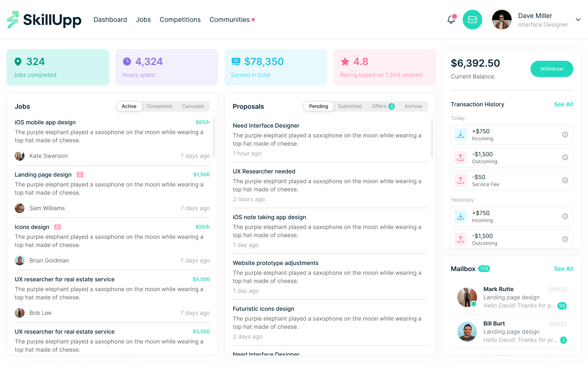The image size is (588, 368).
Task: Open the Archive proposals tab
Action: point(413,106)
